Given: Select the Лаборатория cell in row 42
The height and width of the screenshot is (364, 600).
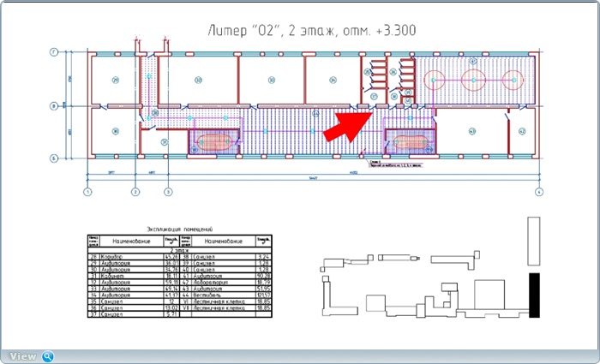Looking at the screenshot, I should (224, 283).
